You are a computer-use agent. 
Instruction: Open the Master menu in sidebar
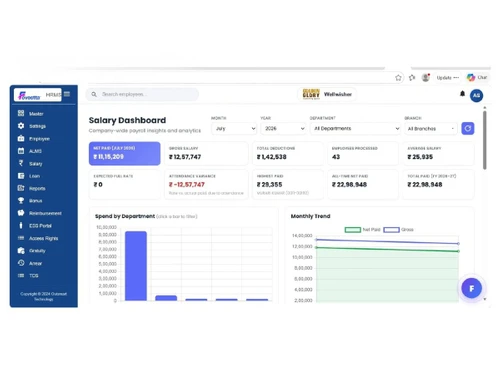[36, 114]
